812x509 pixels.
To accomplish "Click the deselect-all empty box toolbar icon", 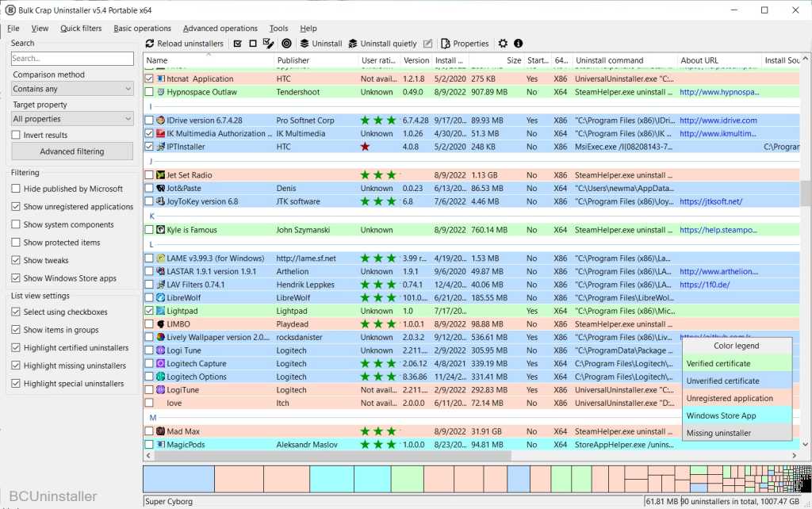I will click(x=253, y=44).
